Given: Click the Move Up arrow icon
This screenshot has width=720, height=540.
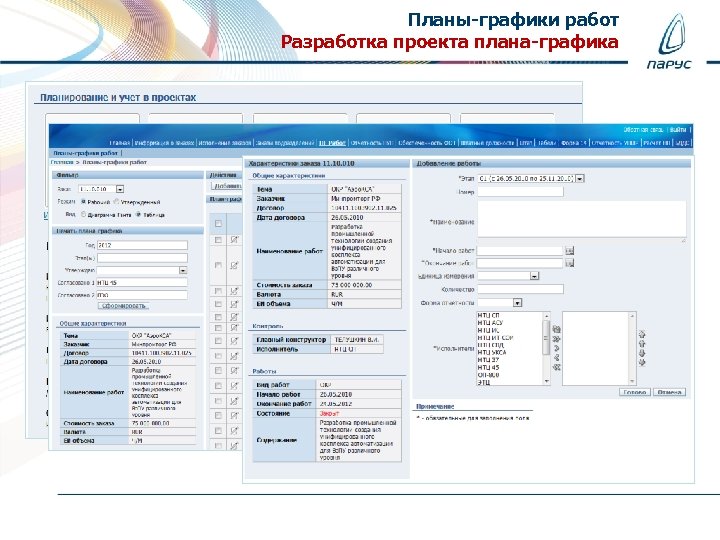Looking at the screenshot, I should click(642, 343).
